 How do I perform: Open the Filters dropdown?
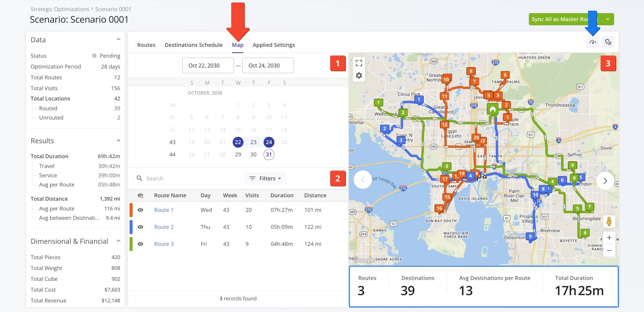(x=265, y=179)
